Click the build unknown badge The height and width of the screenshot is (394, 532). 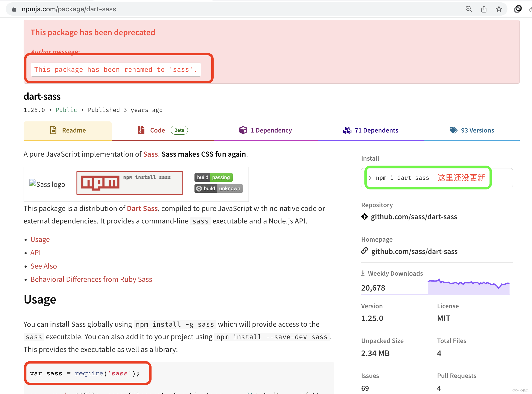click(x=219, y=188)
